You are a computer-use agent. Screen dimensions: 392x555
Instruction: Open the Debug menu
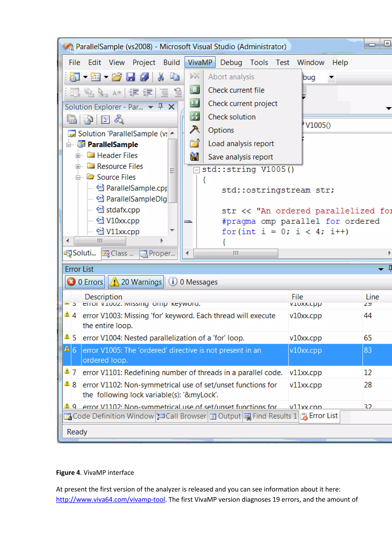[231, 62]
